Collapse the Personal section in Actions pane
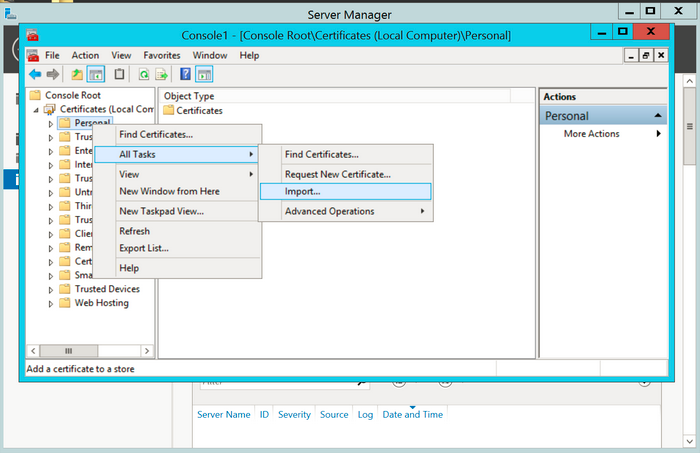The width and height of the screenshot is (700, 453). coord(658,116)
